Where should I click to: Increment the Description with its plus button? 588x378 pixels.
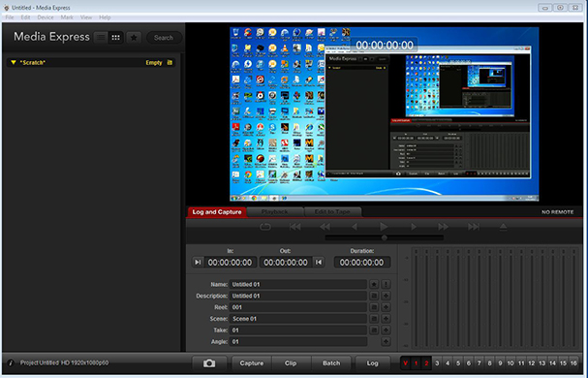386,296
